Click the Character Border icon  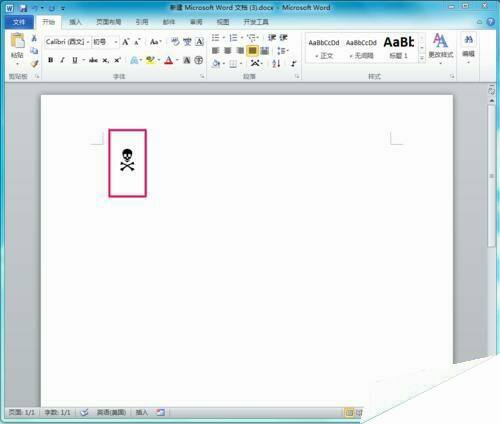199,42
